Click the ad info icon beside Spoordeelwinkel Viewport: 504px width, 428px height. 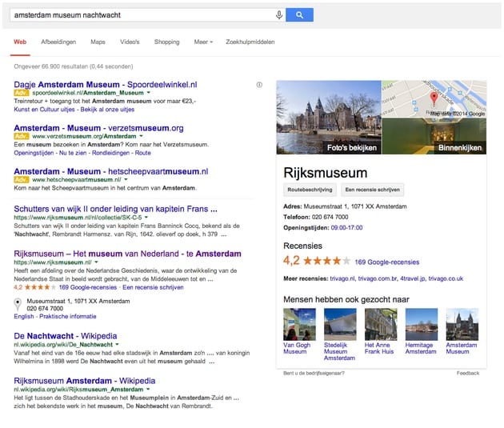pos(259,85)
